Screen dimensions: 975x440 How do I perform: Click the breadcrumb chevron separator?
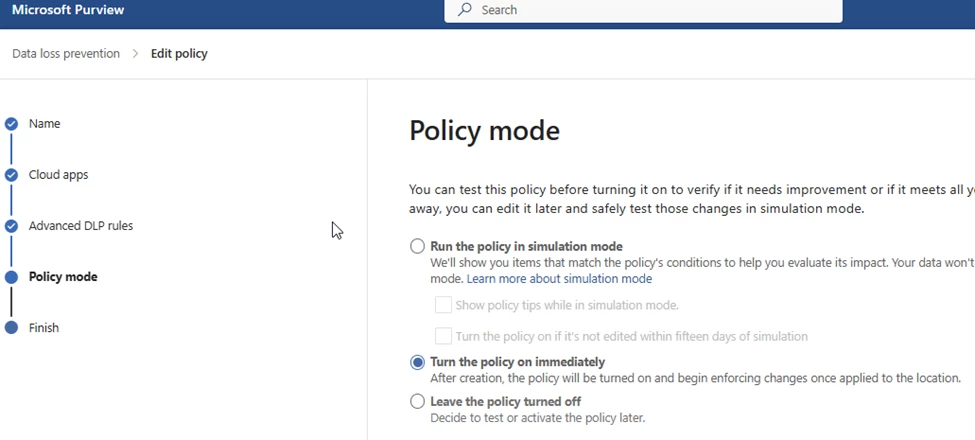coord(136,54)
